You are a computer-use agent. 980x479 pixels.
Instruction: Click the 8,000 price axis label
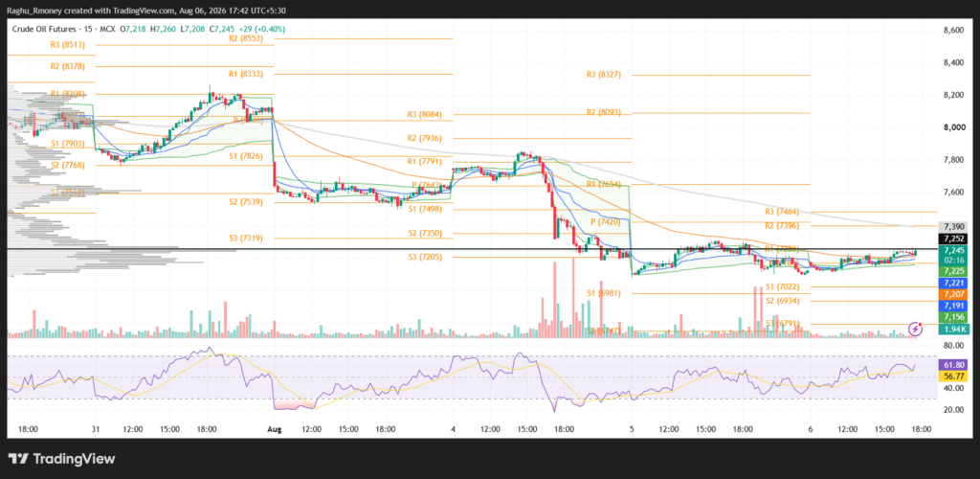[954, 127]
